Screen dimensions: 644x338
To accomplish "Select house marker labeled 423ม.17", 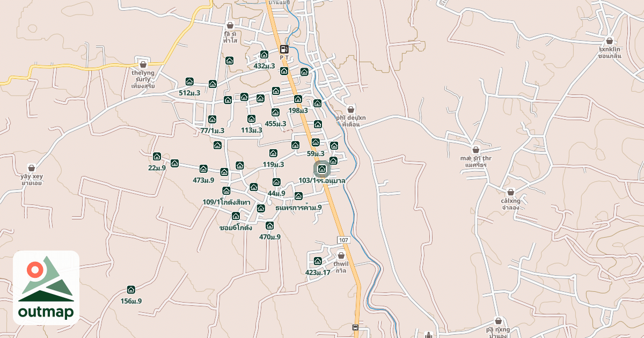I will (318, 261).
